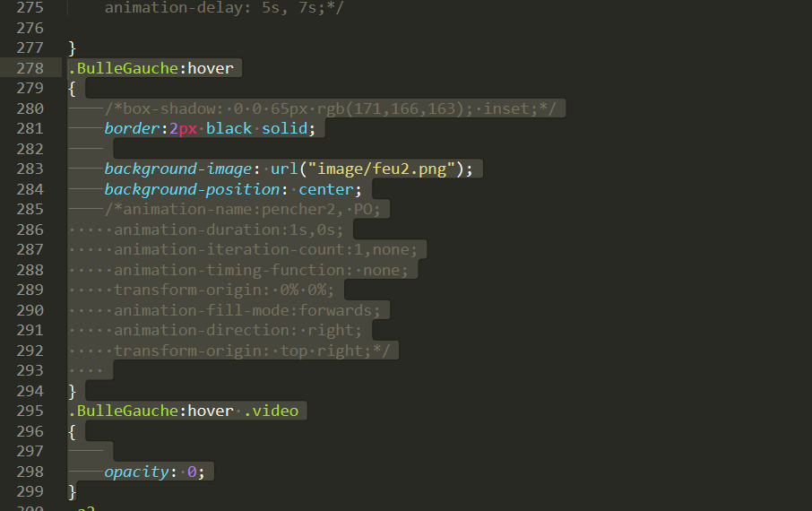Click line number 298 in the gutter
Screen dimensions: 812x511
pyautogui.click(x=30, y=472)
